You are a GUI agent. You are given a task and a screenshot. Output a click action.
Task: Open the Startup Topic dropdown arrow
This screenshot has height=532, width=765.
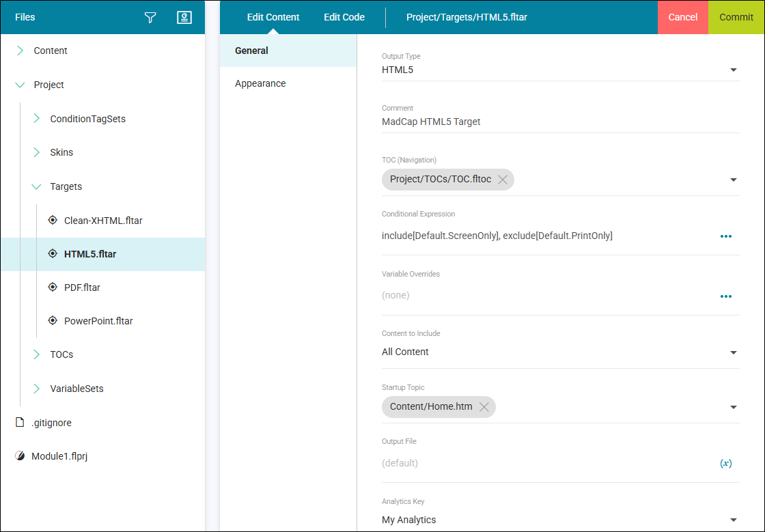coord(734,406)
